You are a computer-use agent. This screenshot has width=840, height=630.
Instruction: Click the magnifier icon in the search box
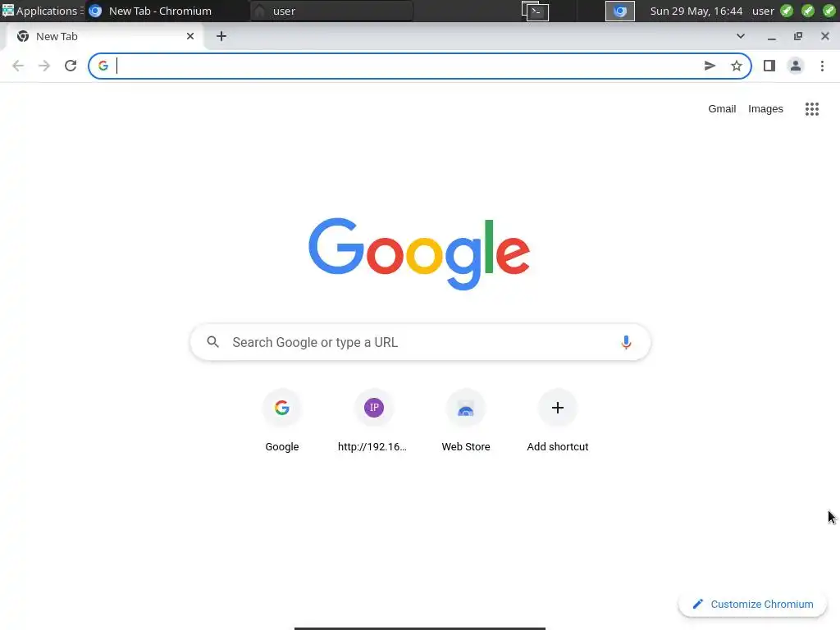(x=213, y=342)
